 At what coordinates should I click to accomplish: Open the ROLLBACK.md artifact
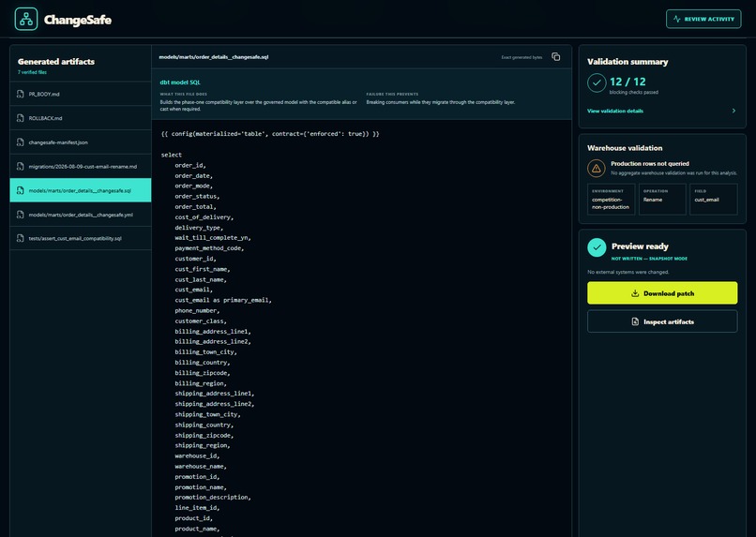81,118
